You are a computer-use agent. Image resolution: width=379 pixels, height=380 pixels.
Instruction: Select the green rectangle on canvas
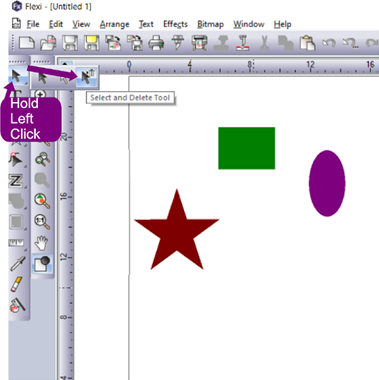[x=247, y=148]
